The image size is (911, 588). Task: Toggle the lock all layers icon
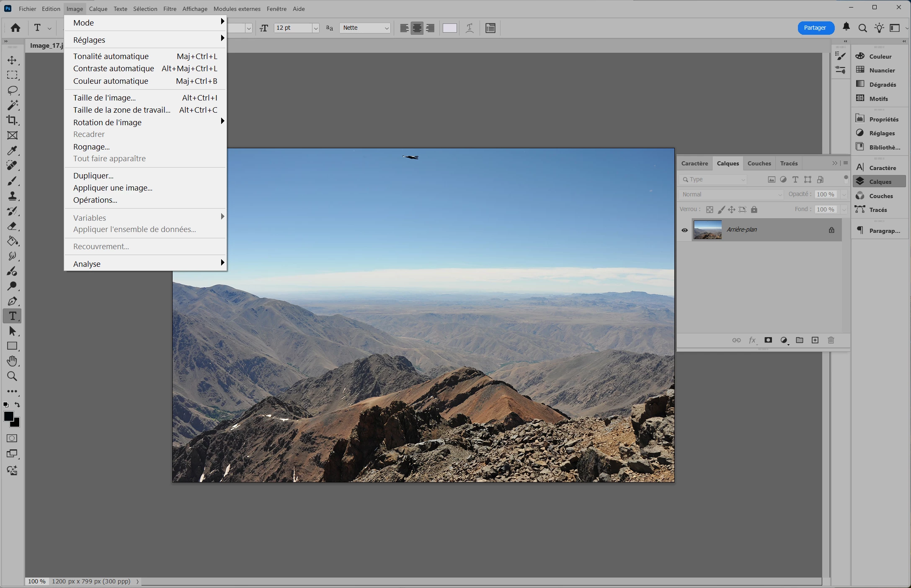coord(754,209)
